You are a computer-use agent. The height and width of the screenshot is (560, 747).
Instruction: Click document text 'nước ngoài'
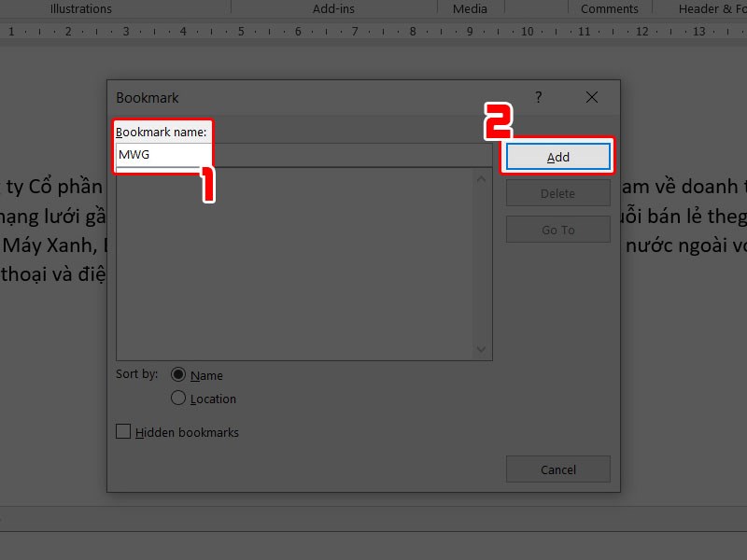click(676, 245)
